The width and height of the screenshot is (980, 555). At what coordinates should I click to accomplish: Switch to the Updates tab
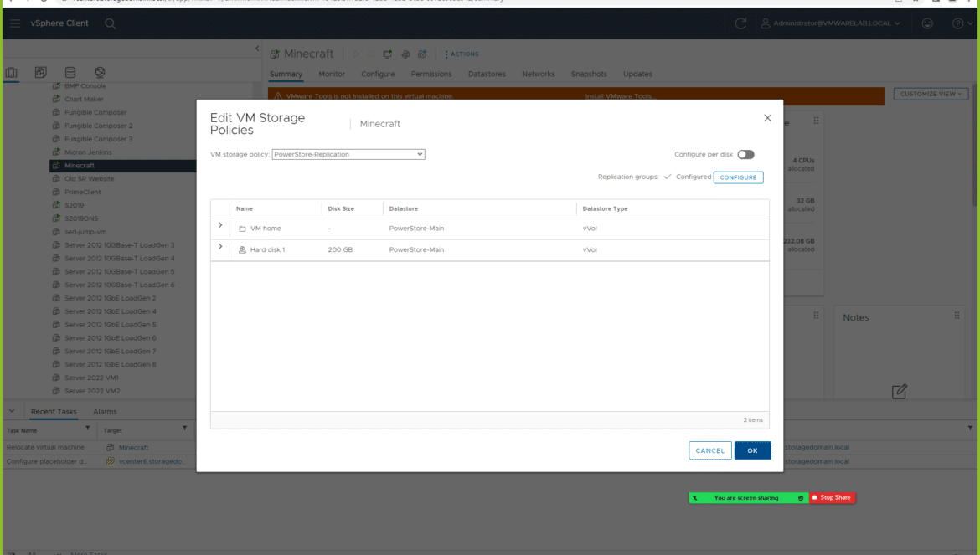pyautogui.click(x=637, y=74)
